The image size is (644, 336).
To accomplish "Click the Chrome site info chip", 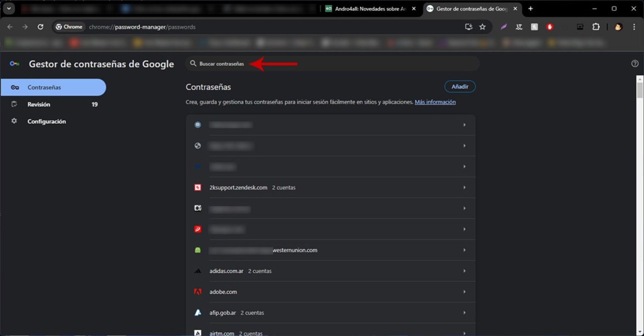I will [69, 27].
